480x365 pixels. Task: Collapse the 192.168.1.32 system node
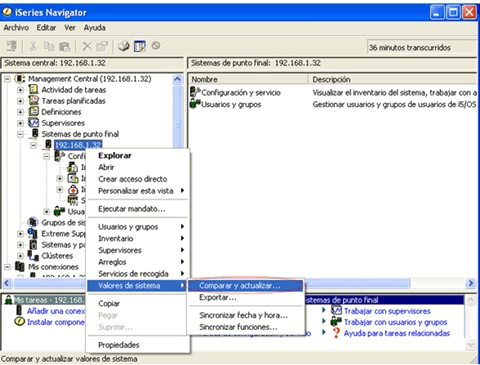click(x=33, y=145)
